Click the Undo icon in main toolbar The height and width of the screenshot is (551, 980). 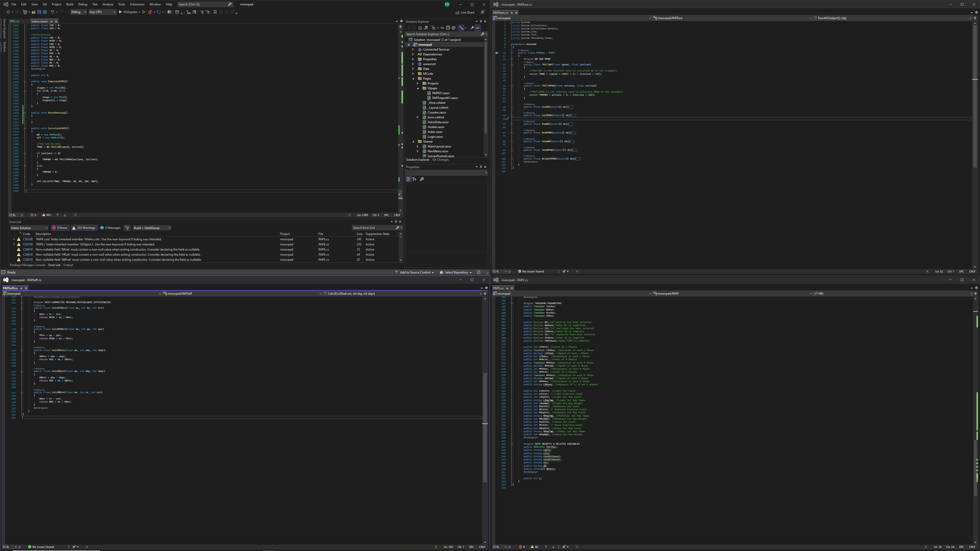coord(53,12)
